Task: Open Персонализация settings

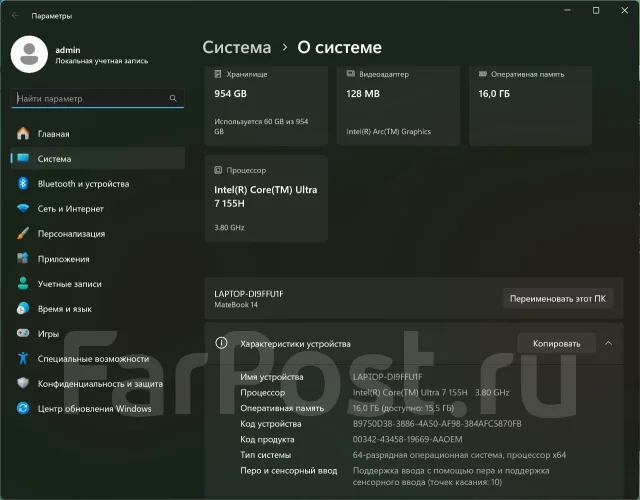Action: 97,233
